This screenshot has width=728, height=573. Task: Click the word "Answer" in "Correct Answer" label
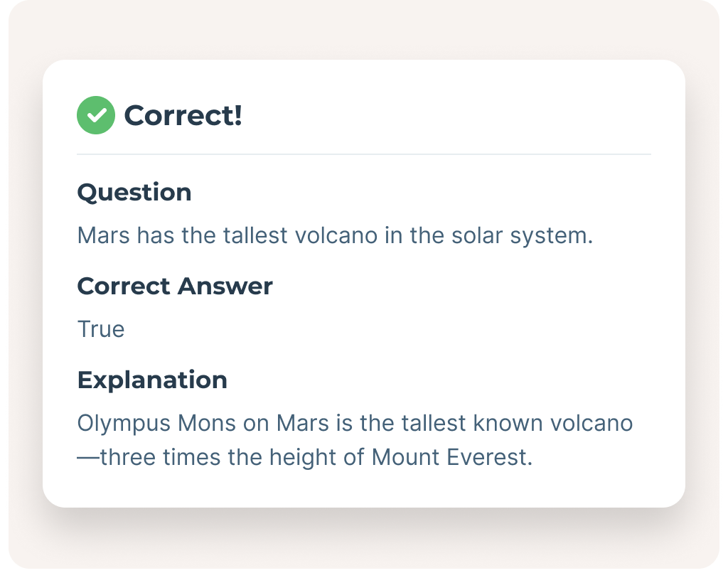[225, 286]
